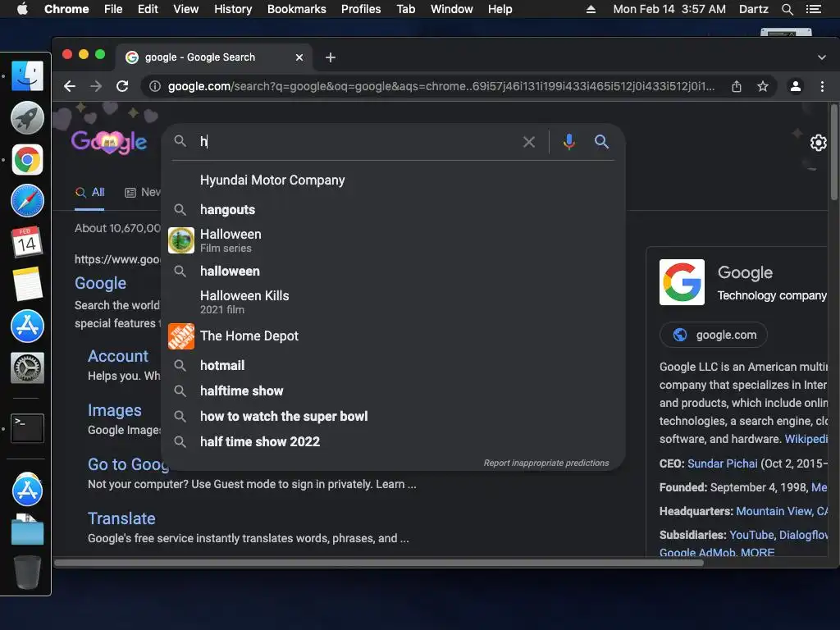Open new tab with plus button

(x=331, y=57)
